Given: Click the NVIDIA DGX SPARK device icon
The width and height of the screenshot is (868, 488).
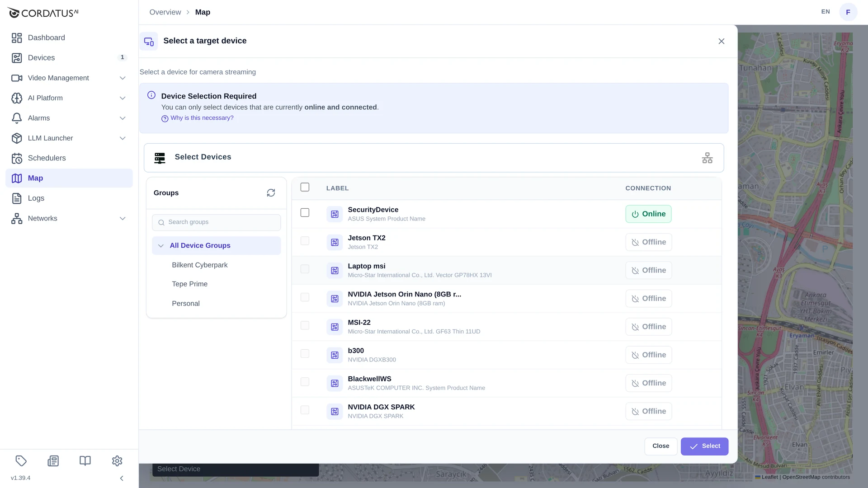Looking at the screenshot, I should (335, 412).
